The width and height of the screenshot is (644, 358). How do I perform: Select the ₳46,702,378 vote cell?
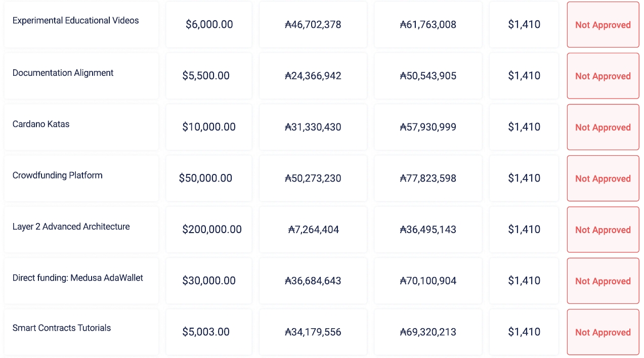[x=313, y=24]
